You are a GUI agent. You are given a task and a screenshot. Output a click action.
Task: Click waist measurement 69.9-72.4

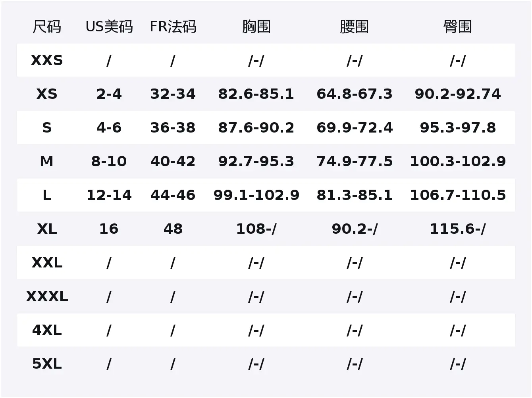(354, 128)
